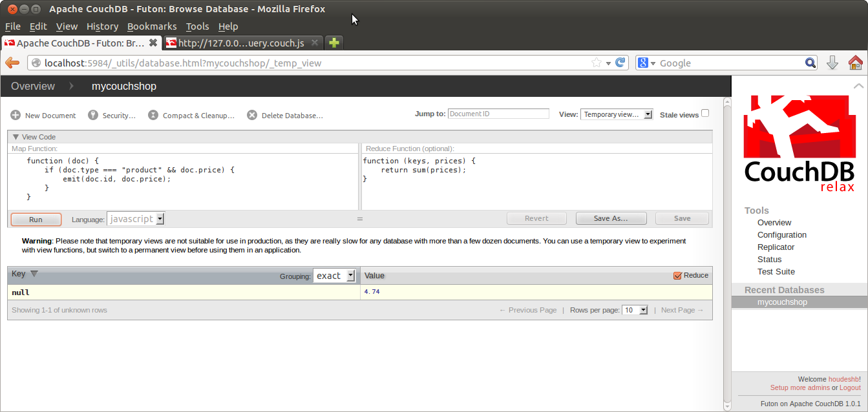
Task: Open the Replicator tool
Action: pyautogui.click(x=776, y=247)
